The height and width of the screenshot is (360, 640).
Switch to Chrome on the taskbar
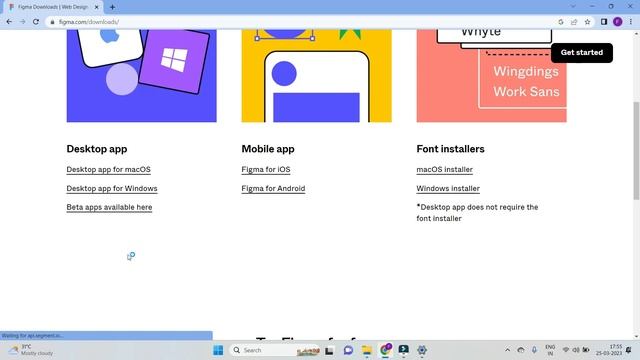385,350
